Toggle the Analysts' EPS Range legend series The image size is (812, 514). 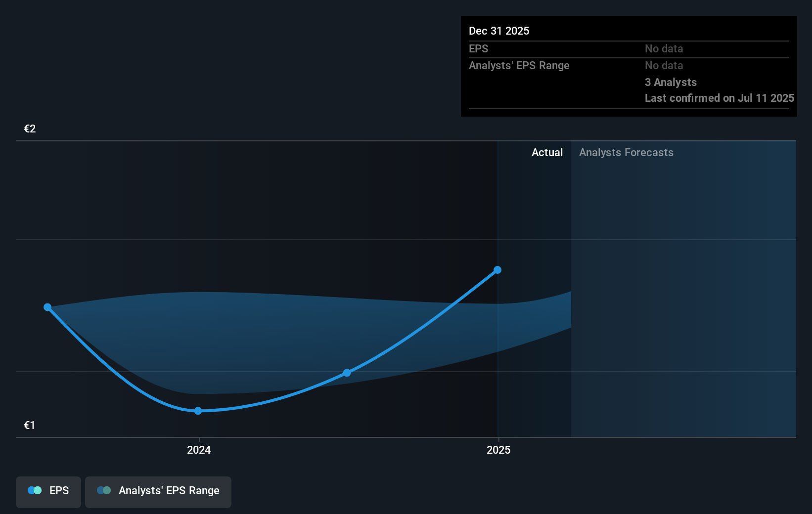click(158, 492)
